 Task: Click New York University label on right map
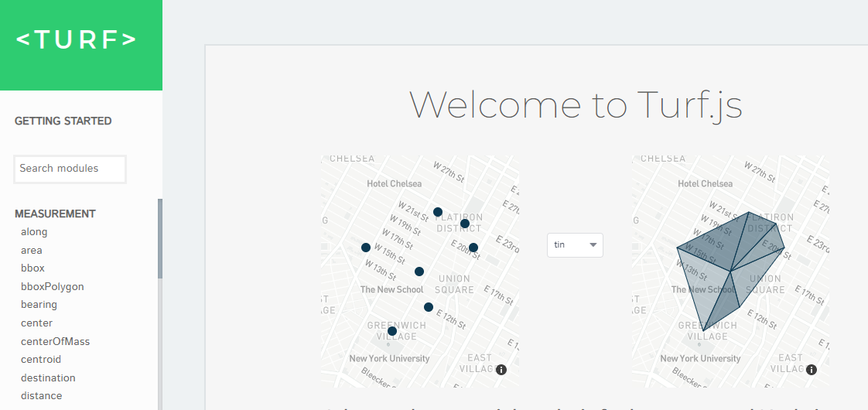[x=699, y=358]
